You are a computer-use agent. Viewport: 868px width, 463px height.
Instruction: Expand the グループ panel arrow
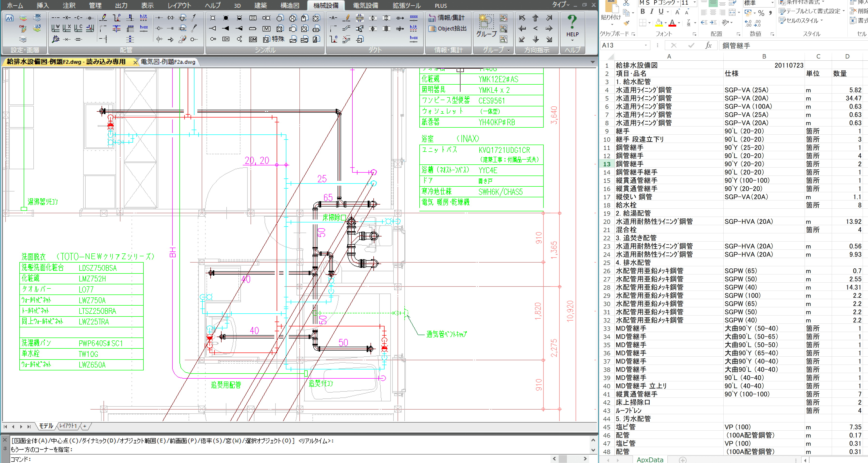(x=508, y=50)
